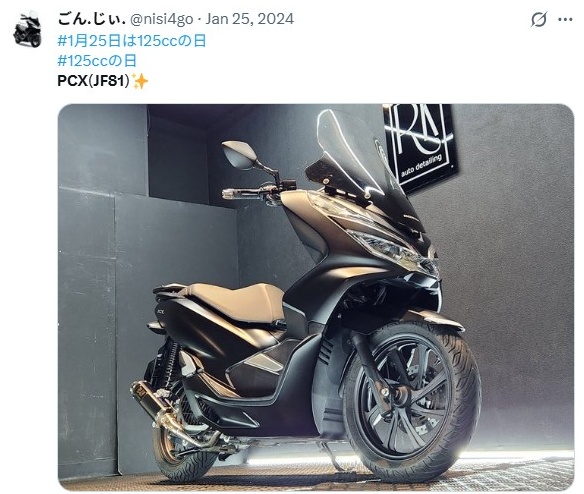Click the scooter's side mirror in photo
The height and width of the screenshot is (494, 584).
[x=239, y=155]
